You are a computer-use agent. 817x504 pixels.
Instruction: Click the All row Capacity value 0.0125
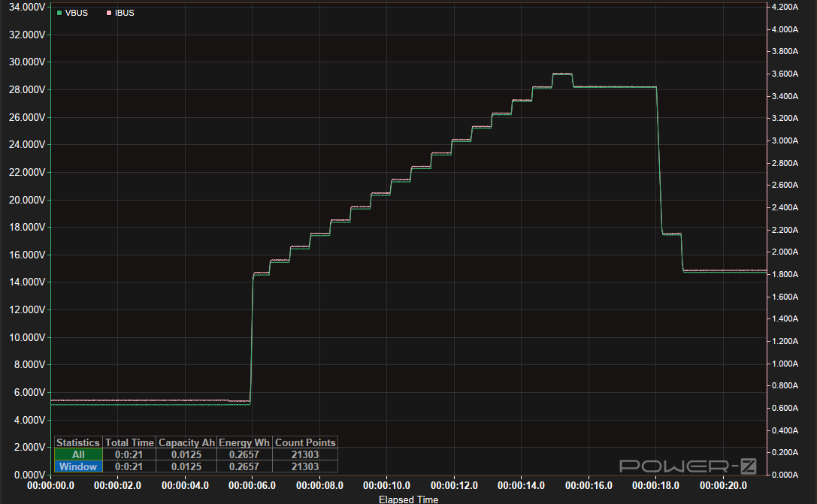click(x=186, y=454)
